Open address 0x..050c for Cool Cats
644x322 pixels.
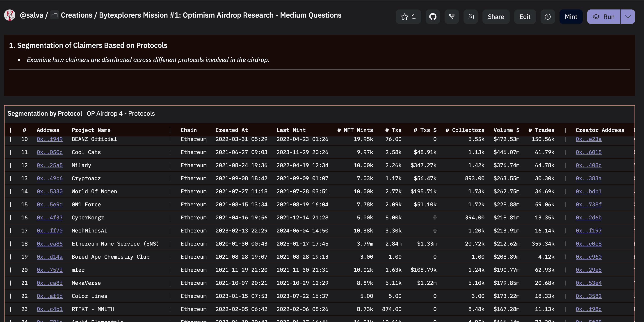point(50,152)
